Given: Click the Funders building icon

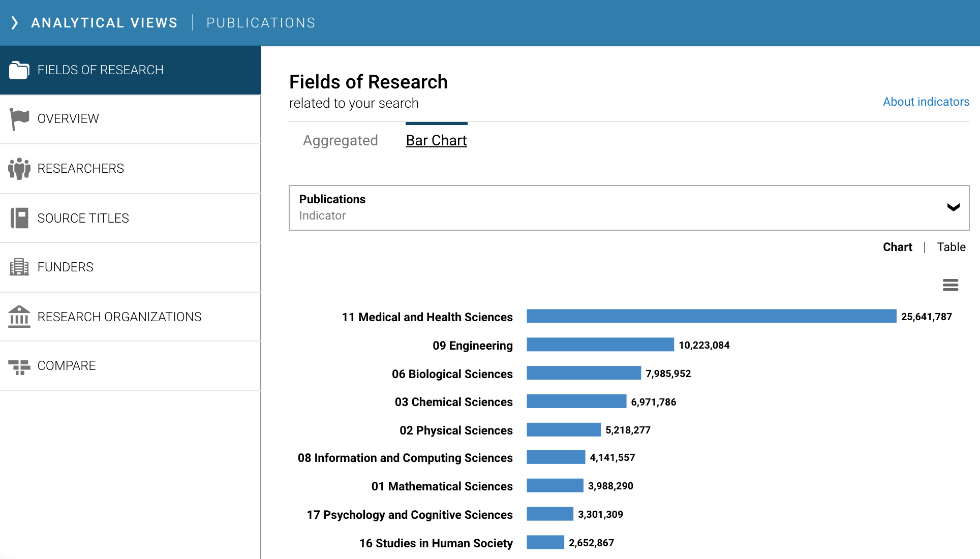Looking at the screenshot, I should pyautogui.click(x=19, y=267).
